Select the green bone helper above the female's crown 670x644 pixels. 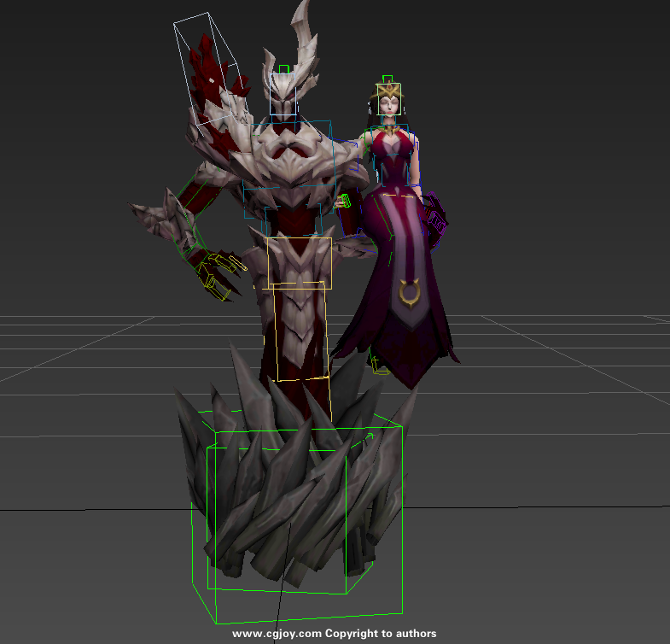387,77
